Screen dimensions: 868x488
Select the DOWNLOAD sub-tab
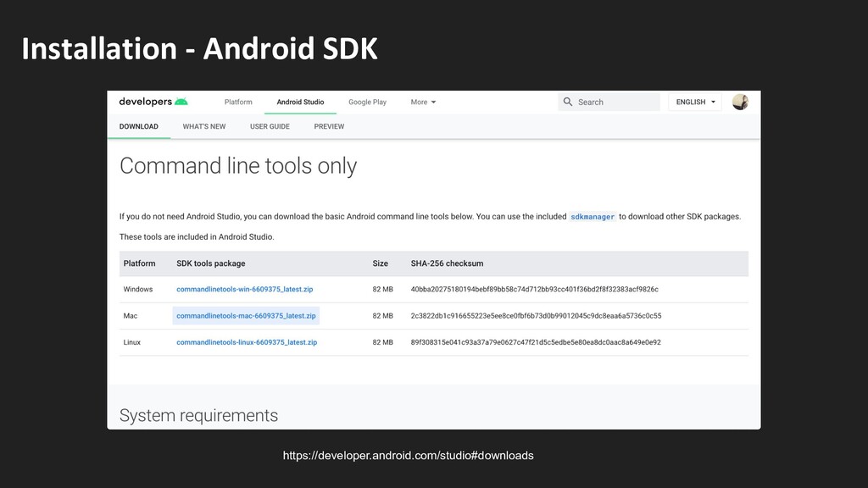139,126
